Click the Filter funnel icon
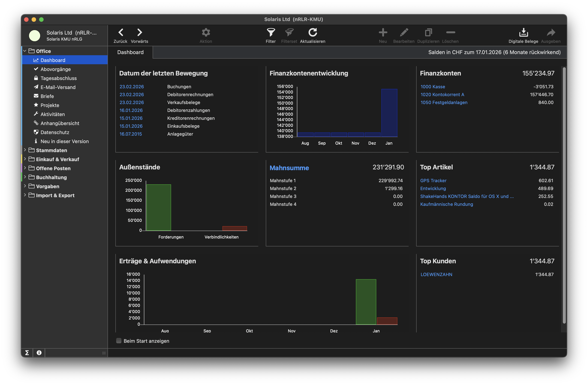 coord(271,32)
